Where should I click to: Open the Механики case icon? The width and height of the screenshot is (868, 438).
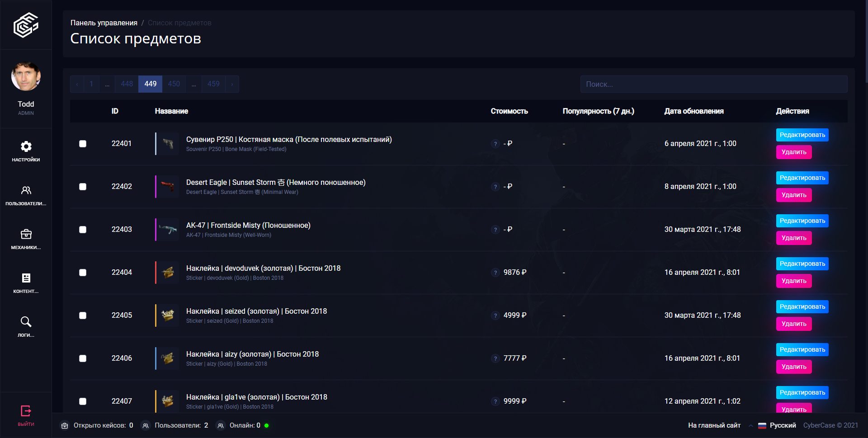click(26, 234)
